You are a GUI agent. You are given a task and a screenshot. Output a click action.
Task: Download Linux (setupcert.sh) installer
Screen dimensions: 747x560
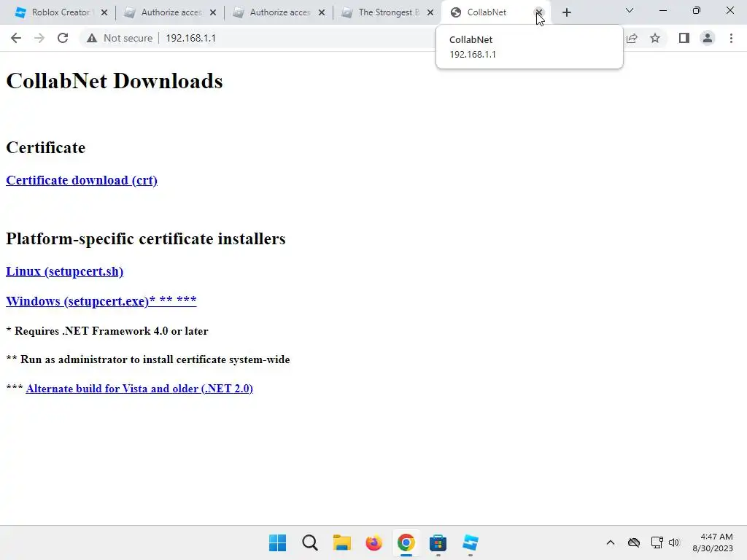pos(64,271)
